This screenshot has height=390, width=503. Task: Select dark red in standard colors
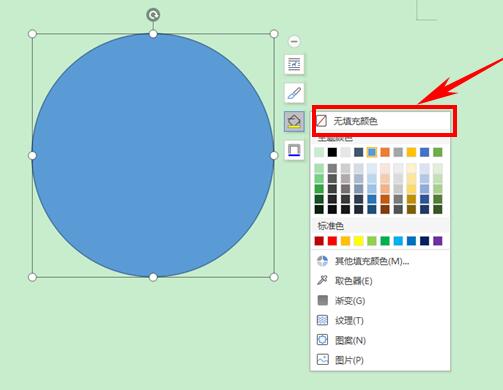tap(319, 241)
